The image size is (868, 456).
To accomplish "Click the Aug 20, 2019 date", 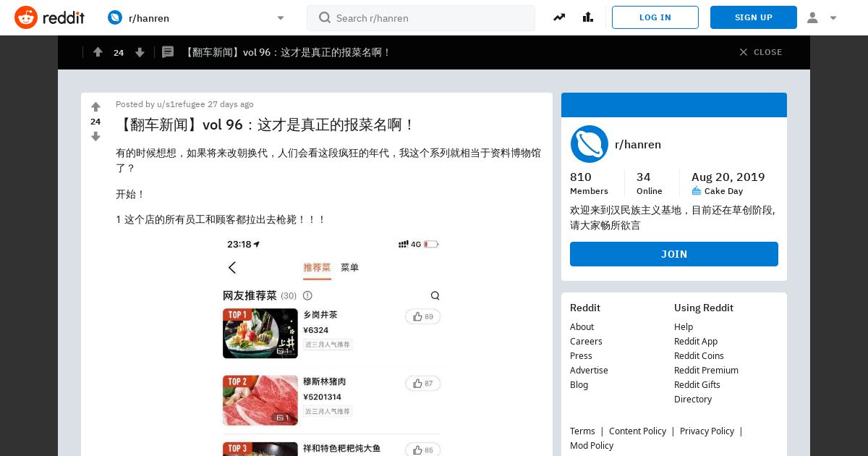I will (x=728, y=177).
